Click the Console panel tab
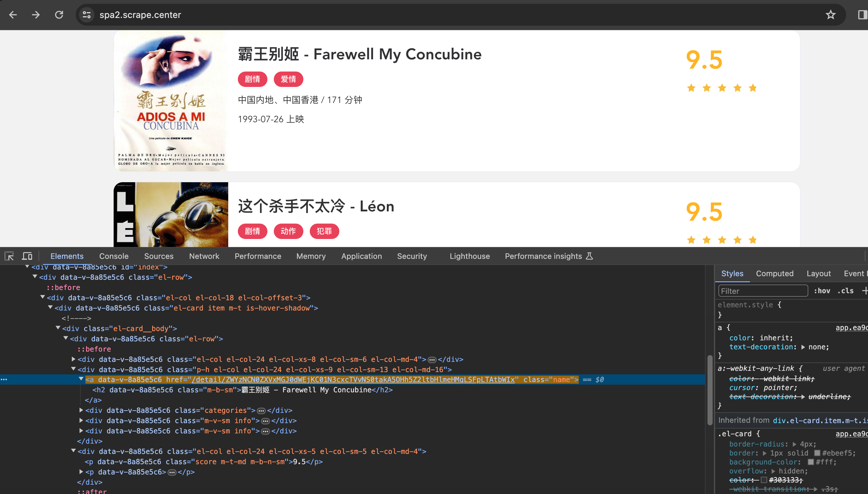Screen dimensions: 868x494 click(114, 256)
